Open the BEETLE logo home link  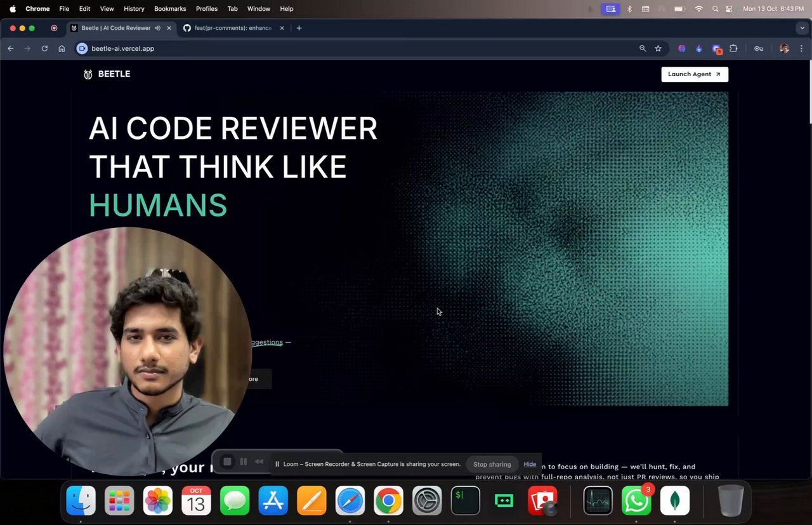(x=107, y=74)
